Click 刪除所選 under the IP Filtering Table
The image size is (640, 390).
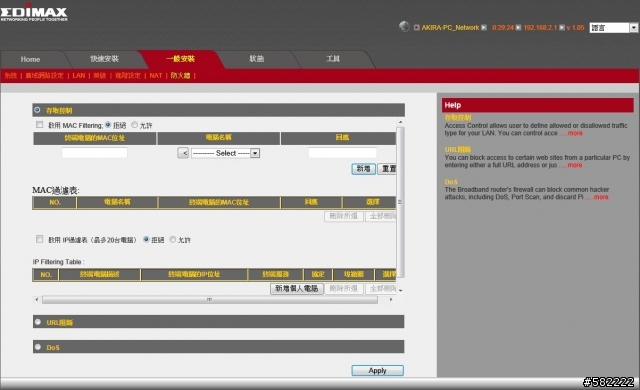coord(344,288)
